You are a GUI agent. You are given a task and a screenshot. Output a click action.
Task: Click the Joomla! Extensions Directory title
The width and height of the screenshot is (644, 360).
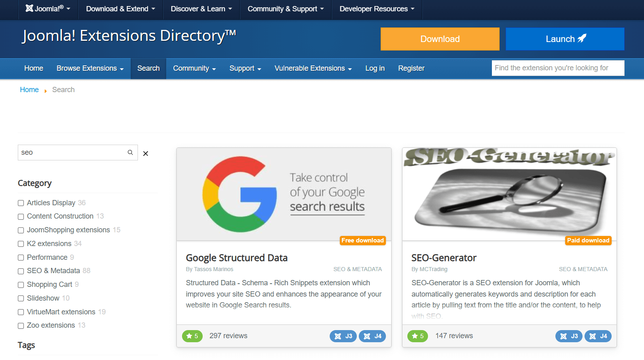129,36
